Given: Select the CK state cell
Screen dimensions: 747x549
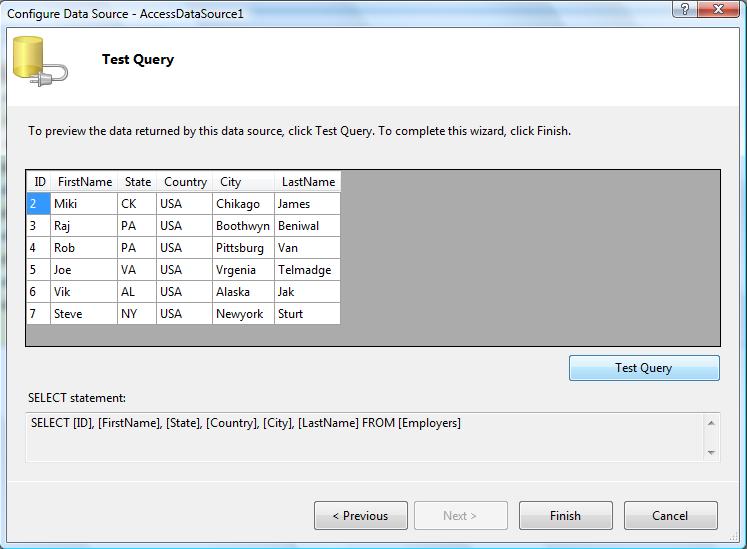Looking at the screenshot, I should pos(137,203).
